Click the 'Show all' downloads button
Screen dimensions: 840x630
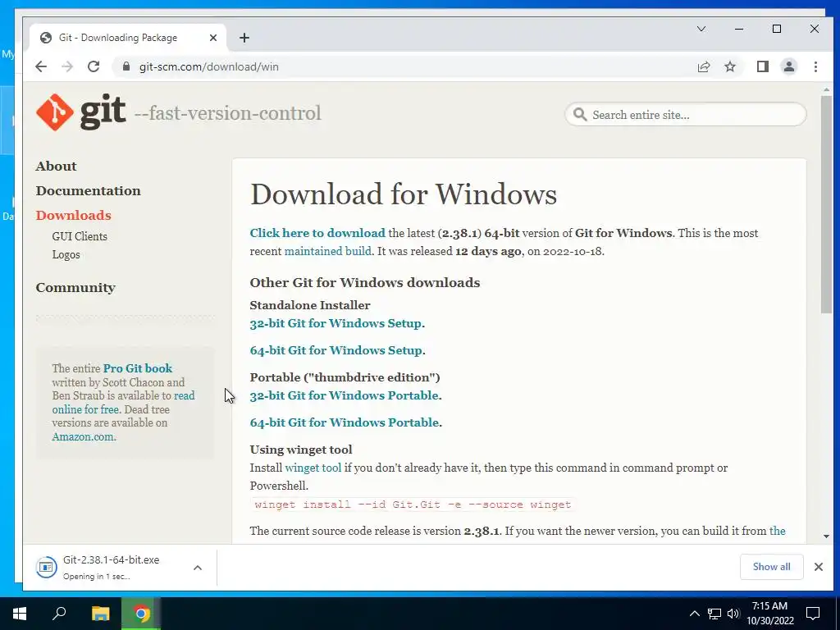[771, 567]
